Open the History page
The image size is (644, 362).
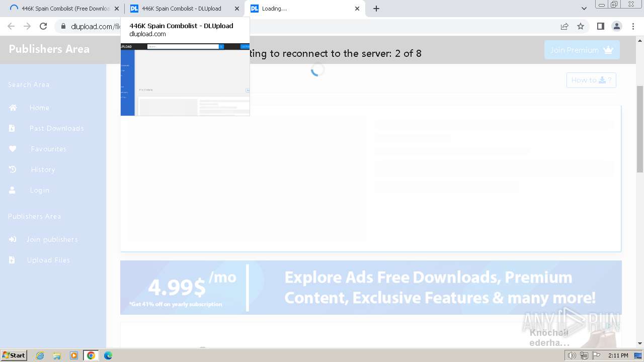coord(43,169)
